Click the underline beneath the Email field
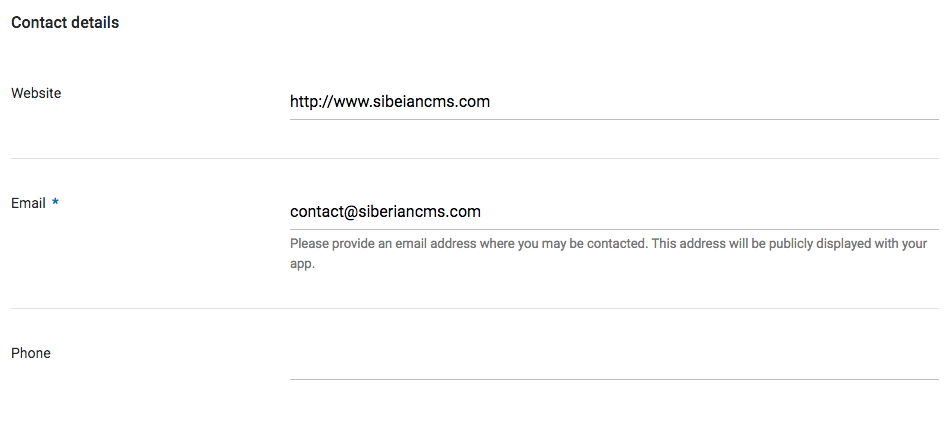949x446 pixels. tap(613, 230)
